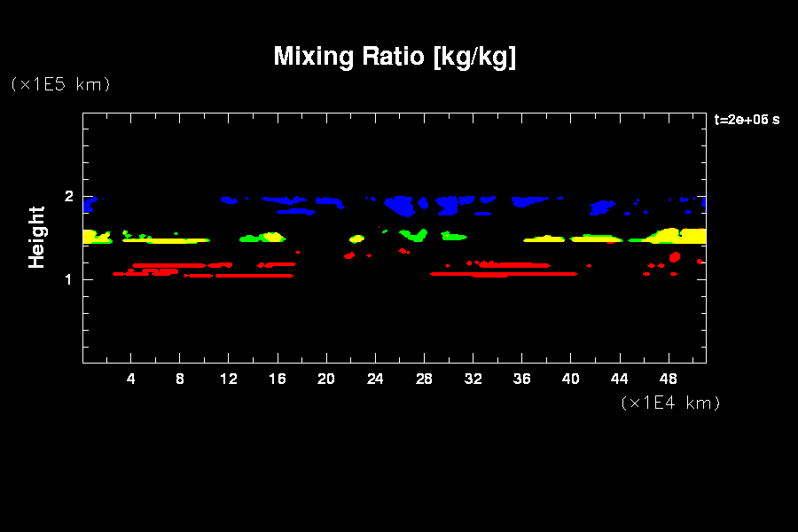Click the (×1E5 km) unit label
Screen dimensions: 798x532
pos(59,84)
